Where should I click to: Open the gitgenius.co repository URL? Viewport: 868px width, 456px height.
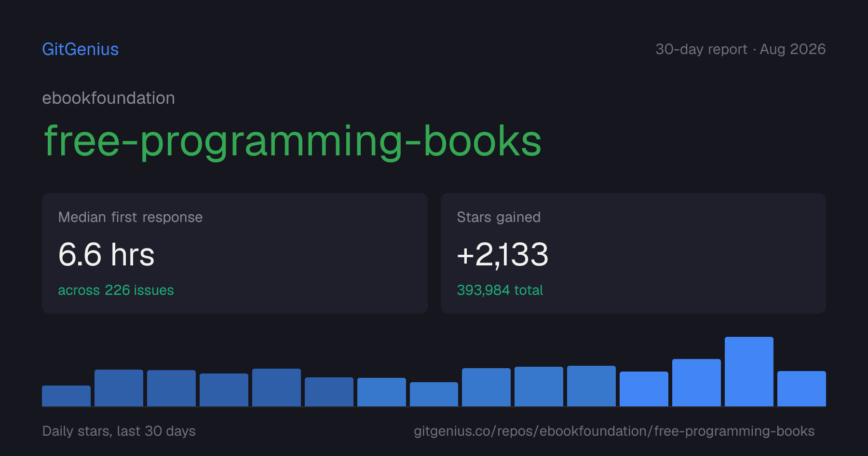[x=614, y=431]
